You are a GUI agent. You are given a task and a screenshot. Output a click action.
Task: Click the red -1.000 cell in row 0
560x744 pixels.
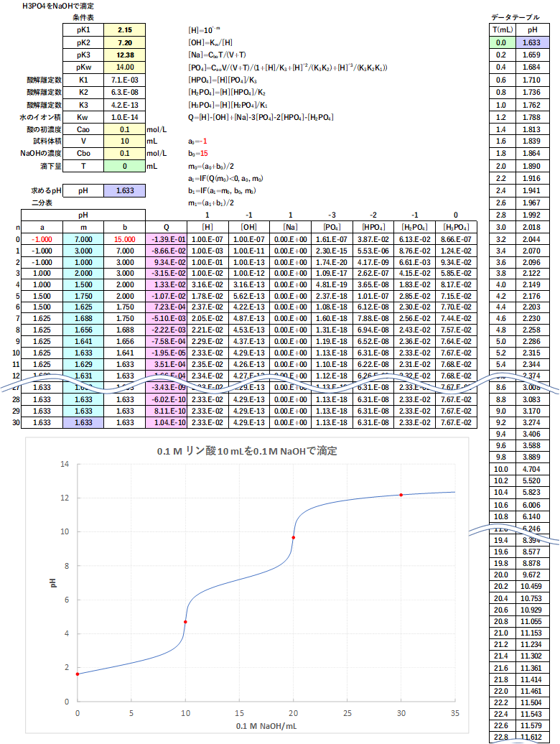tap(42, 240)
